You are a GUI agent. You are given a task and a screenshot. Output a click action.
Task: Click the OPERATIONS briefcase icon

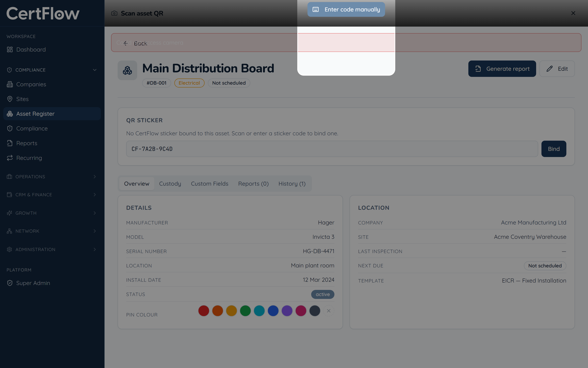(x=9, y=176)
